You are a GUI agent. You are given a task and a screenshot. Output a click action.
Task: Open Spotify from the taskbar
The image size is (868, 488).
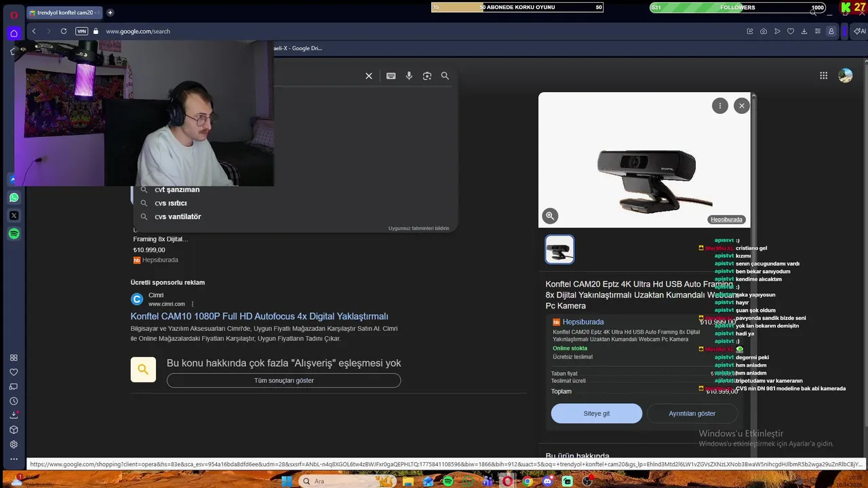point(448,481)
